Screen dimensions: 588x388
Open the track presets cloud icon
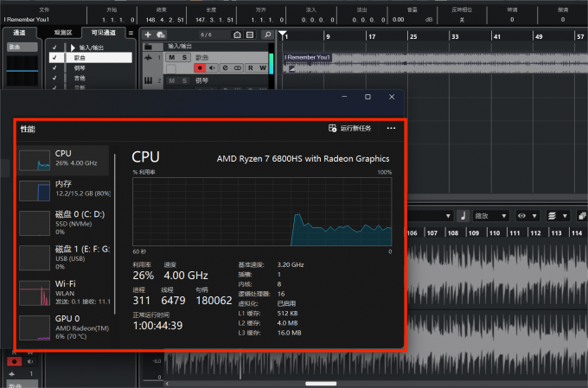[x=161, y=35]
